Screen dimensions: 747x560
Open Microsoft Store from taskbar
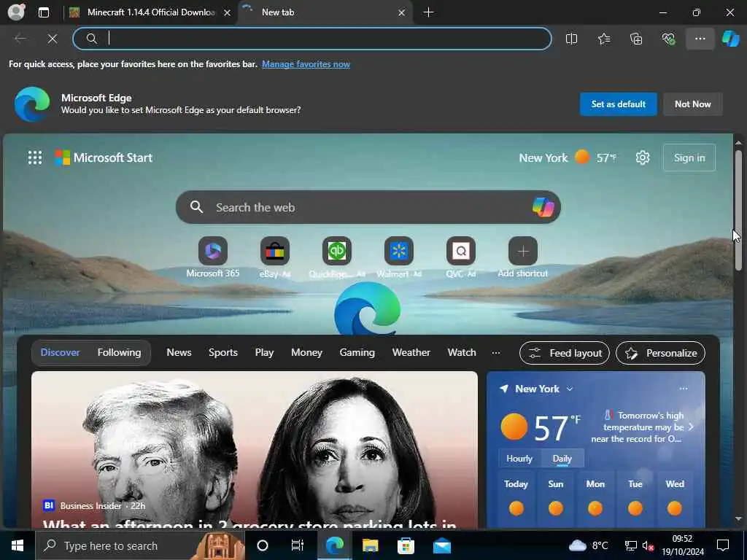click(x=406, y=545)
